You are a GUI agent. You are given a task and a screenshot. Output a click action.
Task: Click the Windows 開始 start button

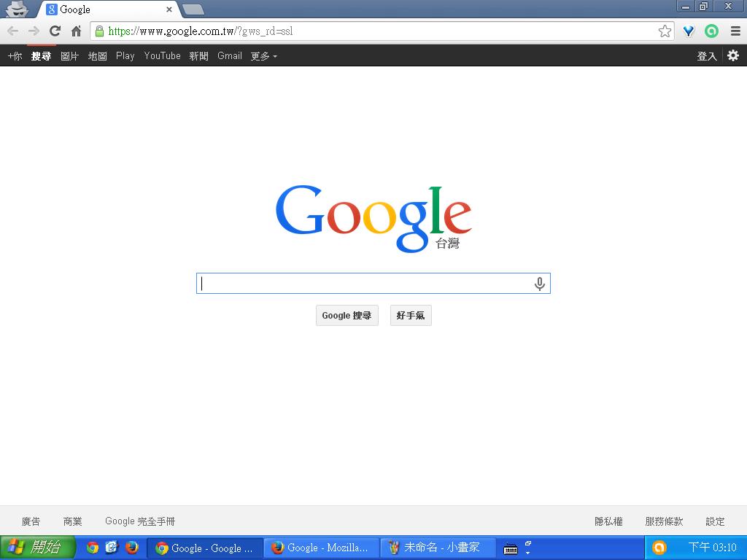(38, 548)
